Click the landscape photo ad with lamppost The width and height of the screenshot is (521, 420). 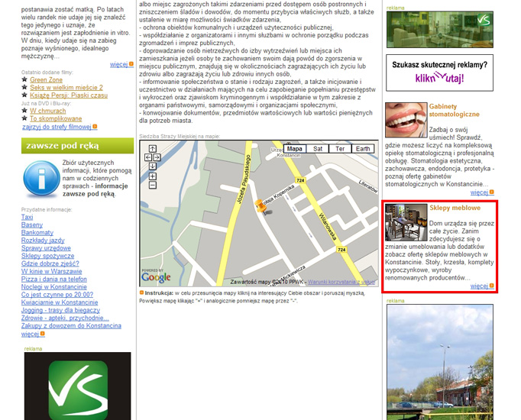pyautogui.click(x=439, y=362)
